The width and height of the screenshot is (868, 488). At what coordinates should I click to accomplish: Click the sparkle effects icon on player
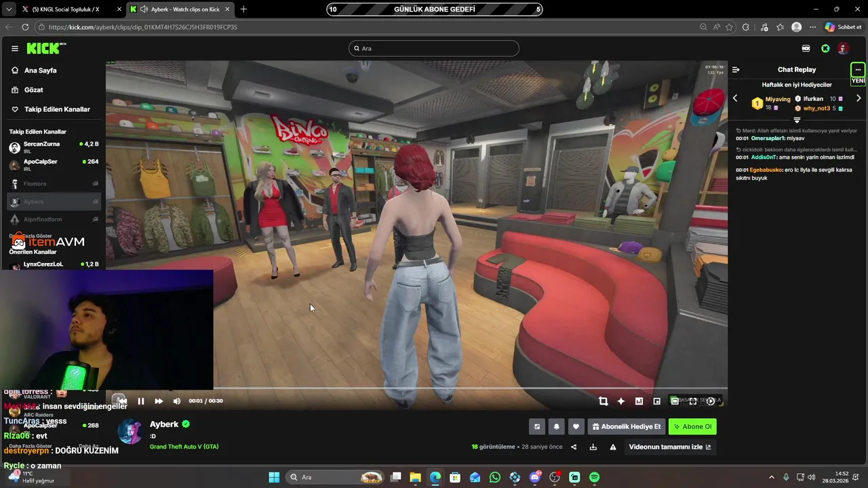click(x=620, y=401)
